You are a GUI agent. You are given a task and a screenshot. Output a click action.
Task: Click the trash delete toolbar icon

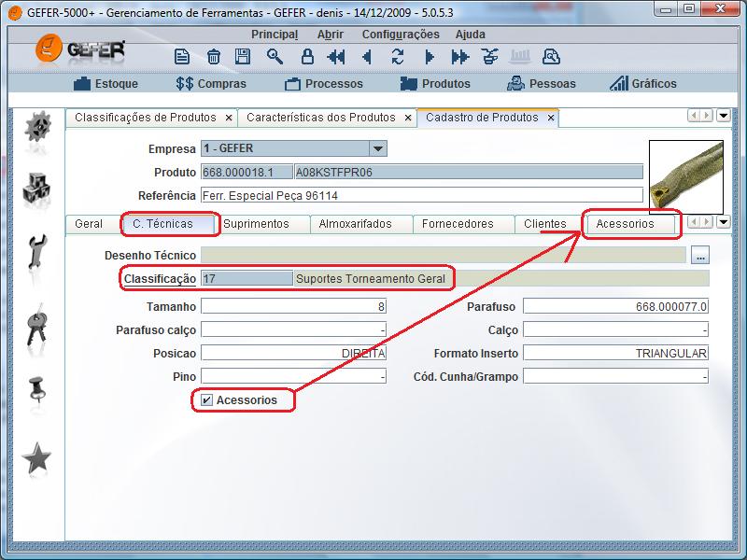213,57
